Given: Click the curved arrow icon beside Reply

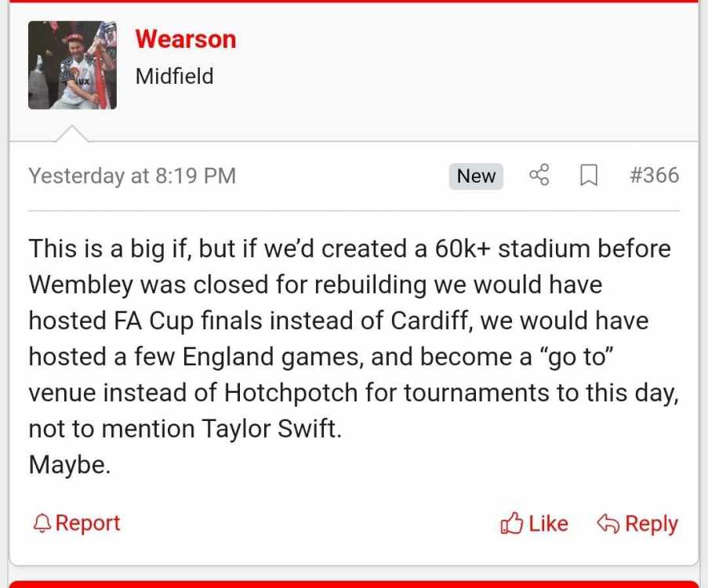Looking at the screenshot, I should pos(608,524).
